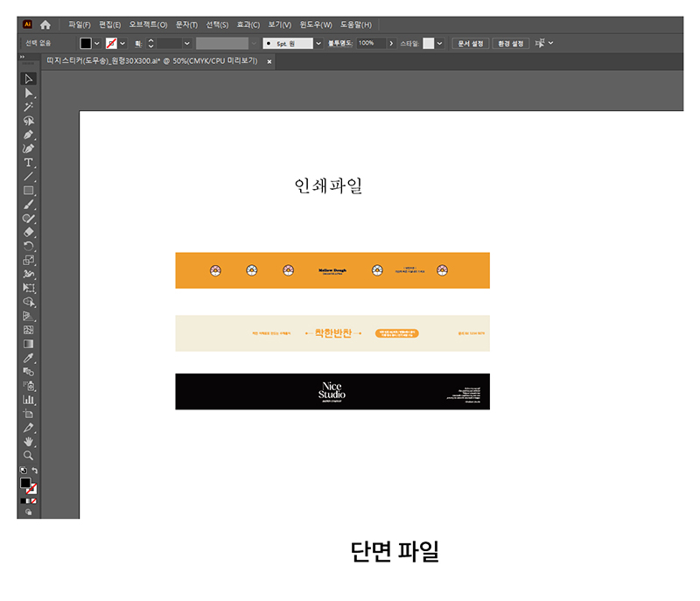The height and width of the screenshot is (601, 700).
Task: Swap fill and stroke colors
Action: (35, 471)
